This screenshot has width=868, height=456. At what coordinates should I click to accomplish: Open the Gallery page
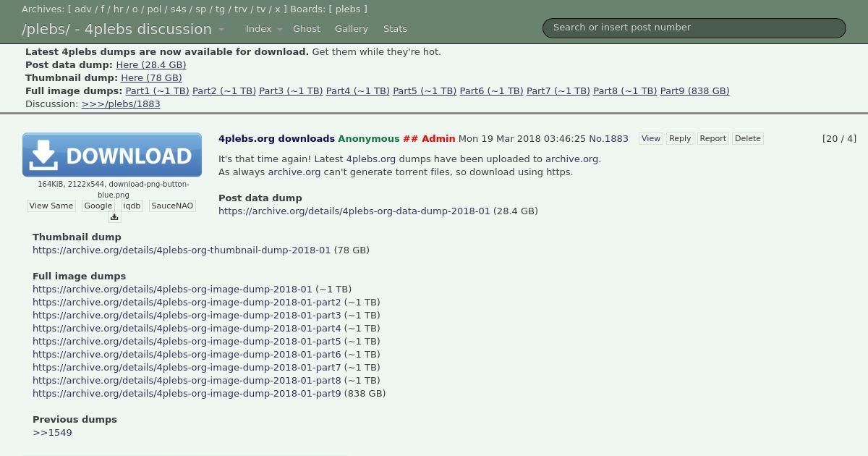pyautogui.click(x=352, y=29)
